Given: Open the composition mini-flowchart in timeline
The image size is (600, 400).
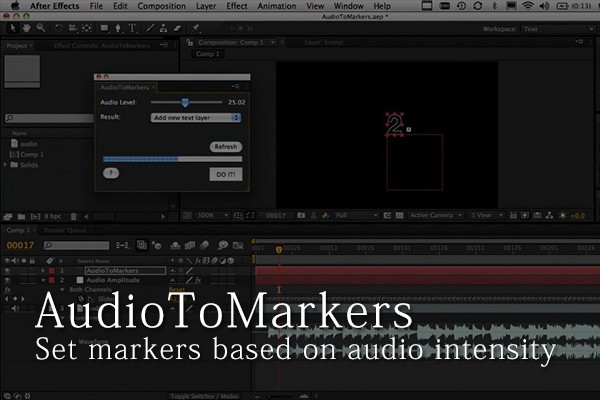Looking at the screenshot, I should (122, 245).
